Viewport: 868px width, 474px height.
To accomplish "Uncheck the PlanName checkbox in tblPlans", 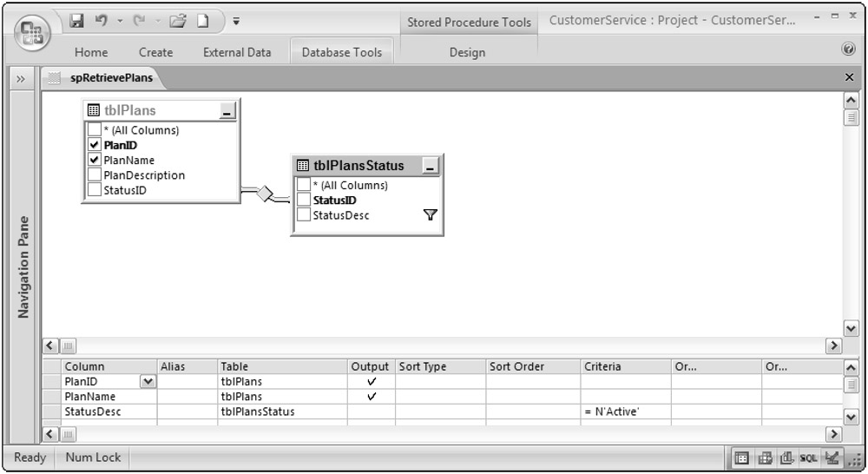I will pos(94,159).
